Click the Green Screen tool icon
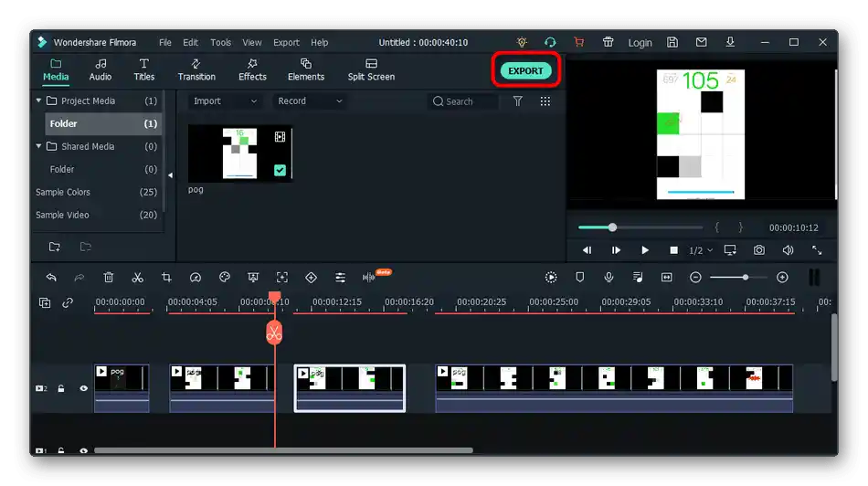 point(253,278)
